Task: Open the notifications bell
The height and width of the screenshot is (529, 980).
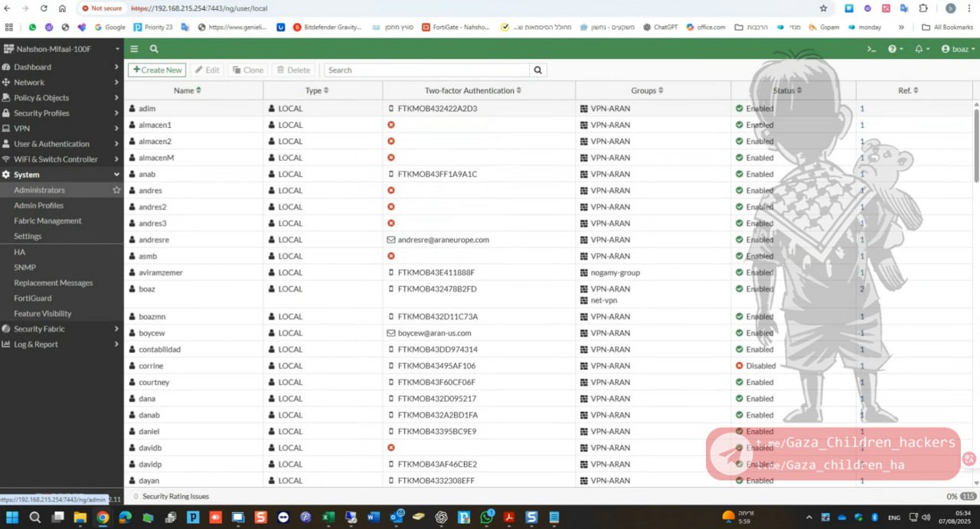Action: [922, 48]
